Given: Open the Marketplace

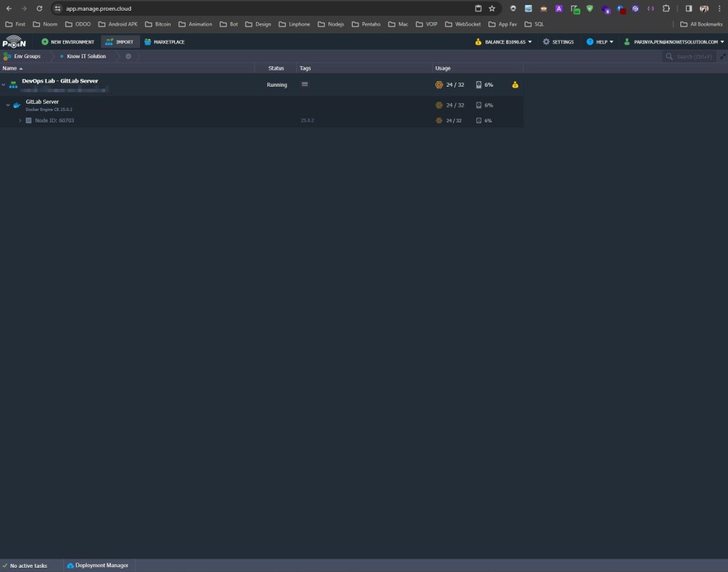Looking at the screenshot, I should pyautogui.click(x=164, y=42).
